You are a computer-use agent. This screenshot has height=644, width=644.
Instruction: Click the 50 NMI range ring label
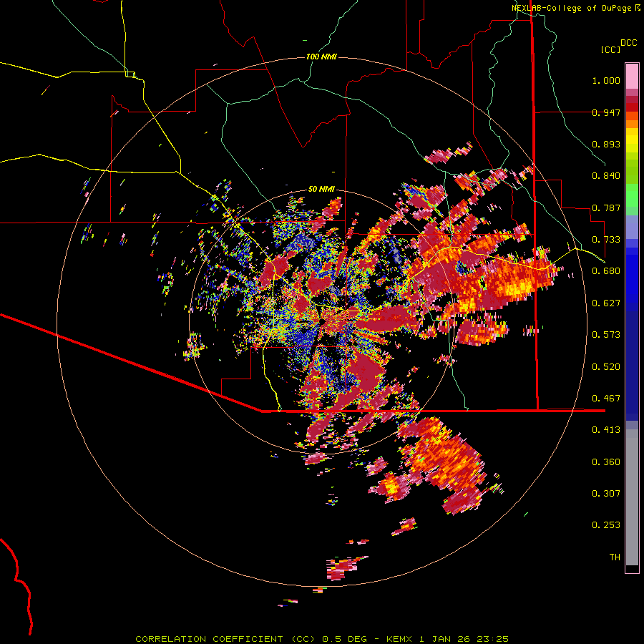point(321,190)
